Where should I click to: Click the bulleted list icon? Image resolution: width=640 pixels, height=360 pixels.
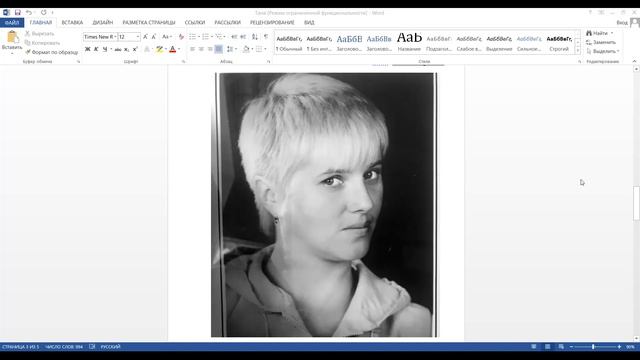click(192, 37)
